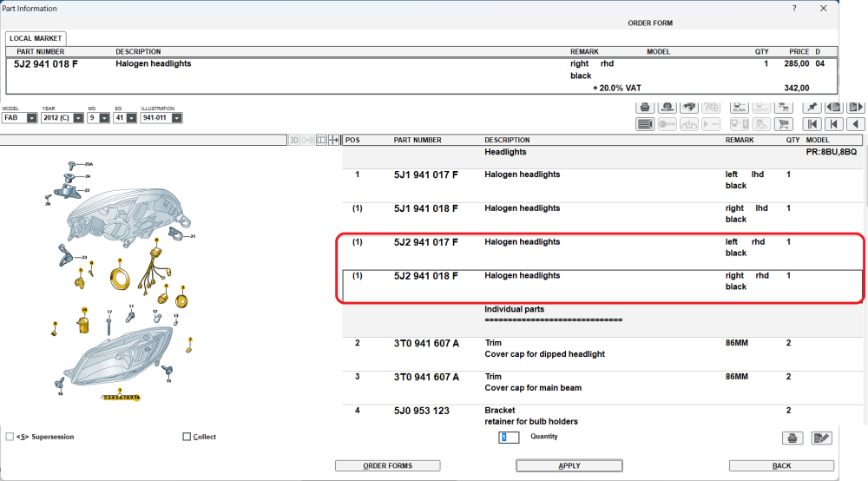
Task: Click the 342,00 price with VAT
Action: coord(797,88)
